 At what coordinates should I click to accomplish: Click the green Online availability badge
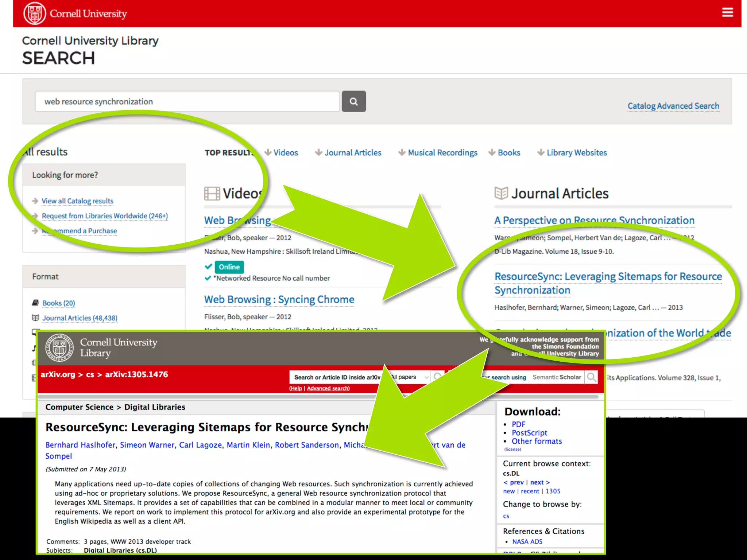(x=229, y=267)
